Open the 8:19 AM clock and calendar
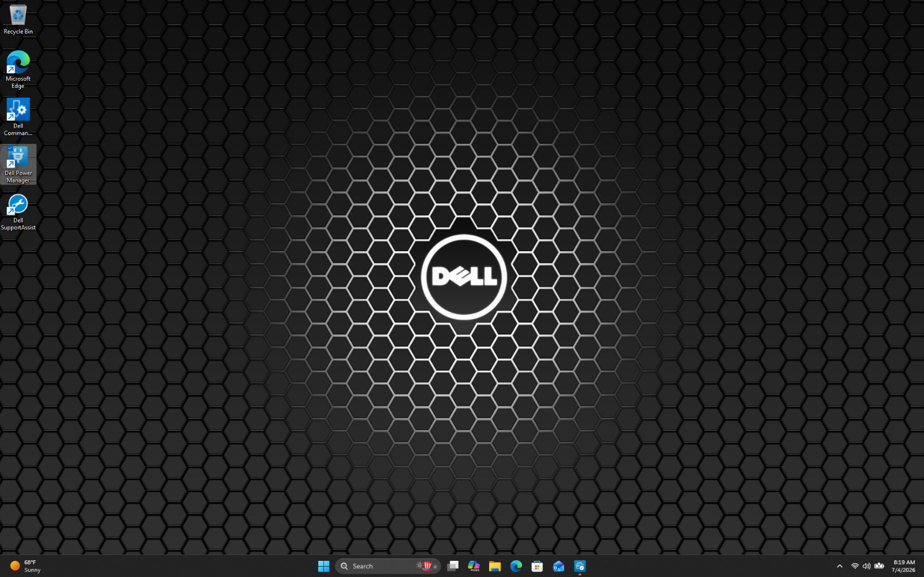This screenshot has height=577, width=924. click(x=904, y=566)
